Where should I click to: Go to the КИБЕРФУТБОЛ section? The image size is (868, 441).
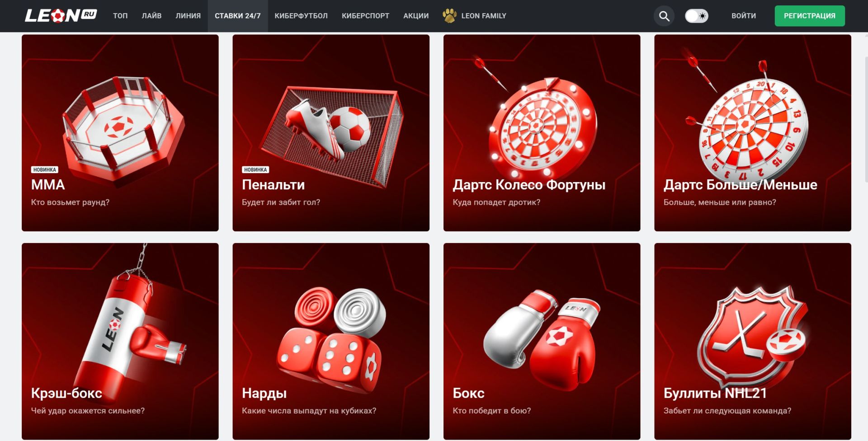click(x=301, y=16)
